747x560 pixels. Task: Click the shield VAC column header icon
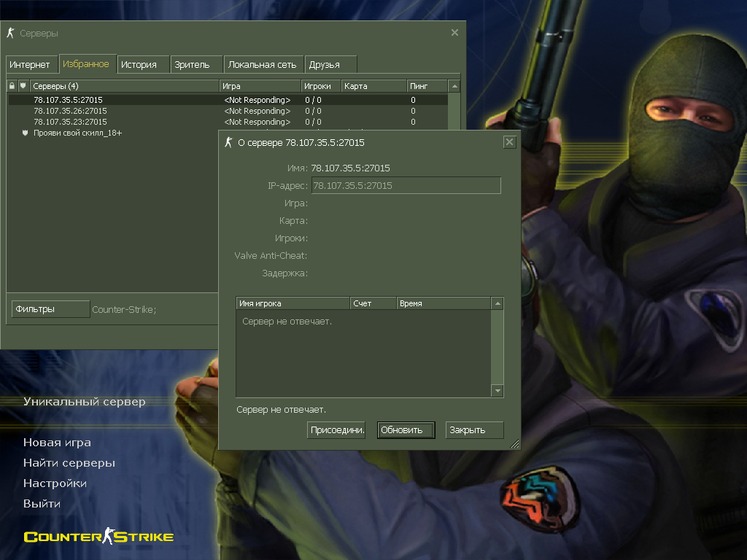click(23, 86)
